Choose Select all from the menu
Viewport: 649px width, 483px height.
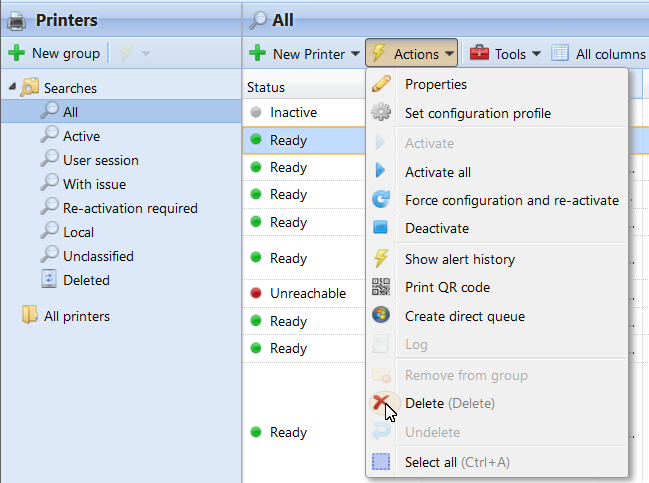(444, 462)
